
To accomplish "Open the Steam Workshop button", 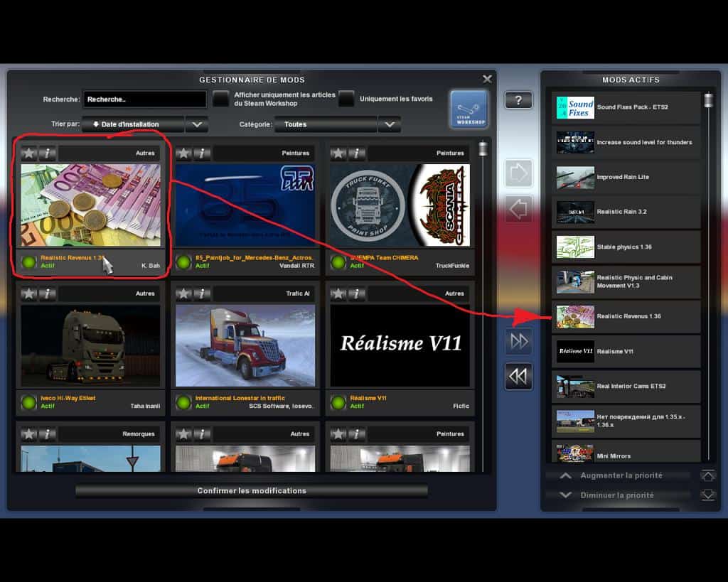I will pos(469,109).
